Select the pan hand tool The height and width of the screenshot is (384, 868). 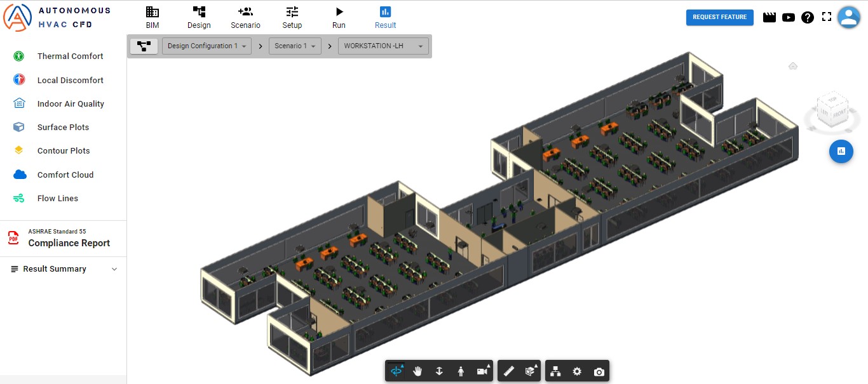click(417, 371)
